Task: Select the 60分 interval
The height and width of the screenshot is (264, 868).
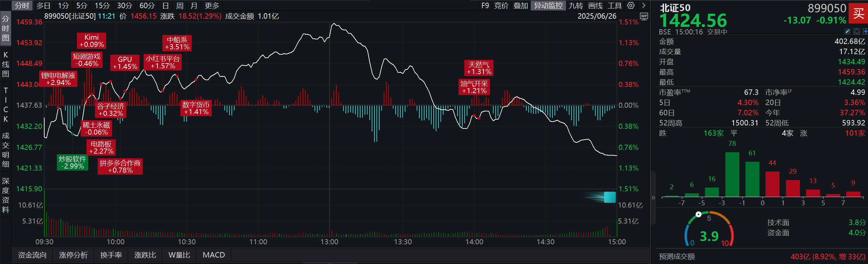Action: tap(147, 5)
